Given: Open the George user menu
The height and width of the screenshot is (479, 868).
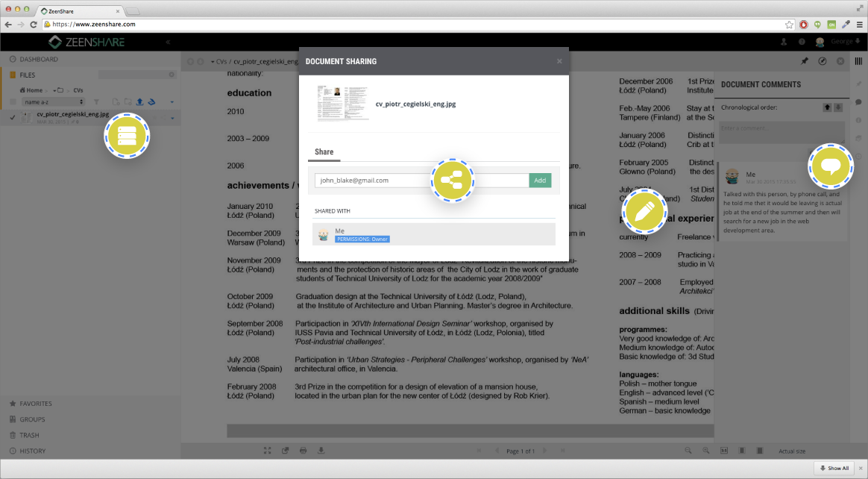Looking at the screenshot, I should (x=846, y=42).
